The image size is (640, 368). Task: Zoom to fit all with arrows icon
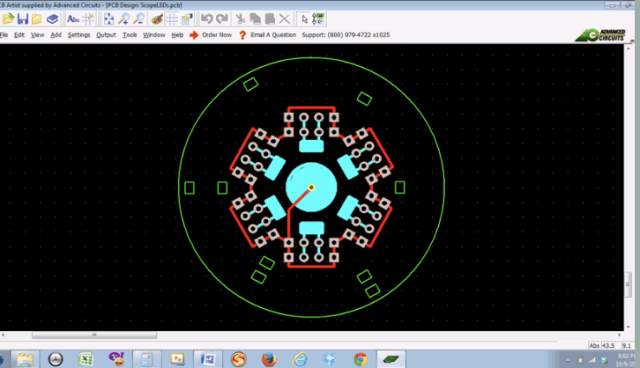click(109, 19)
